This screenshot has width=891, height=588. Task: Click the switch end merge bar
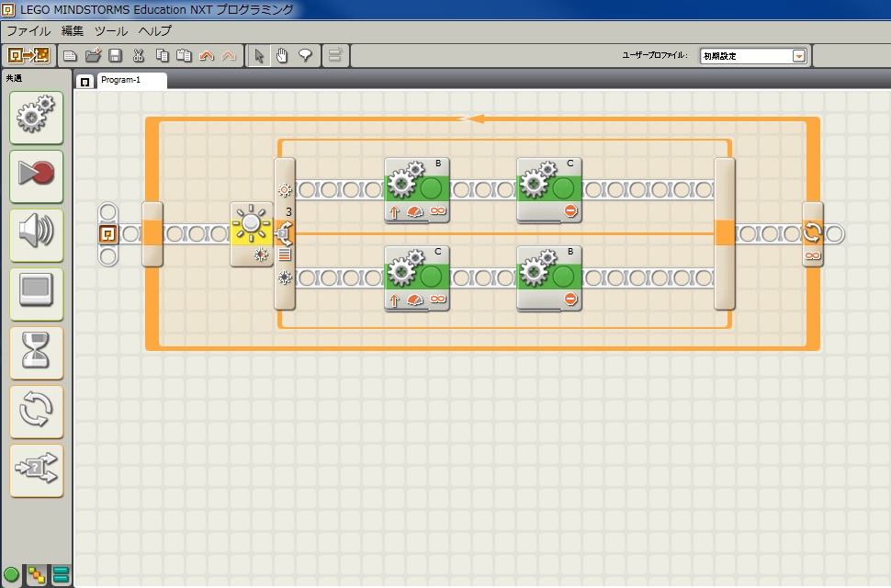[725, 234]
